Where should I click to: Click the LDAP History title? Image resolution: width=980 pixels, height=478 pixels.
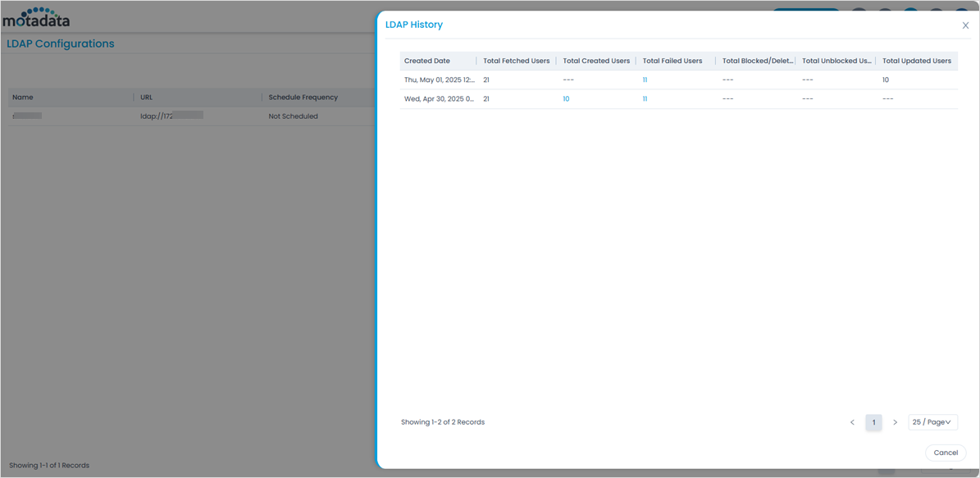click(414, 25)
